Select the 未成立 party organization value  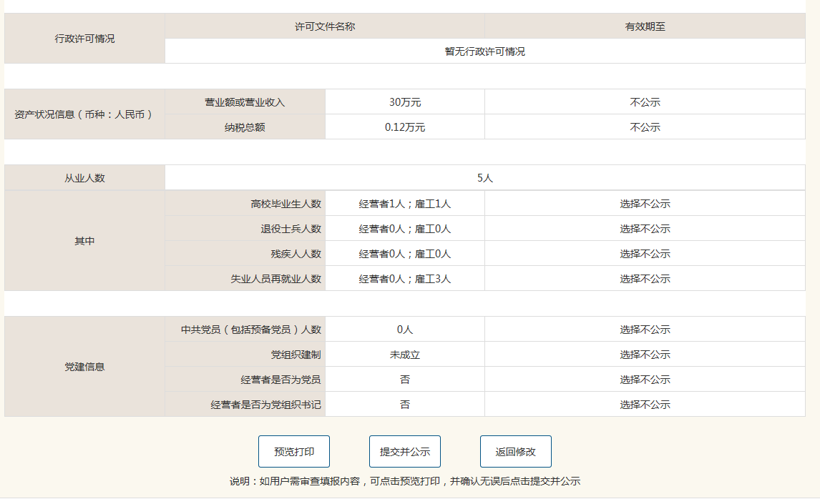tap(405, 355)
